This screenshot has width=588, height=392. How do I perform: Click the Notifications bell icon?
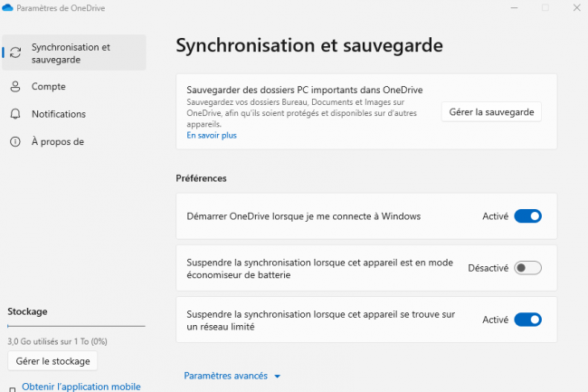pyautogui.click(x=15, y=114)
